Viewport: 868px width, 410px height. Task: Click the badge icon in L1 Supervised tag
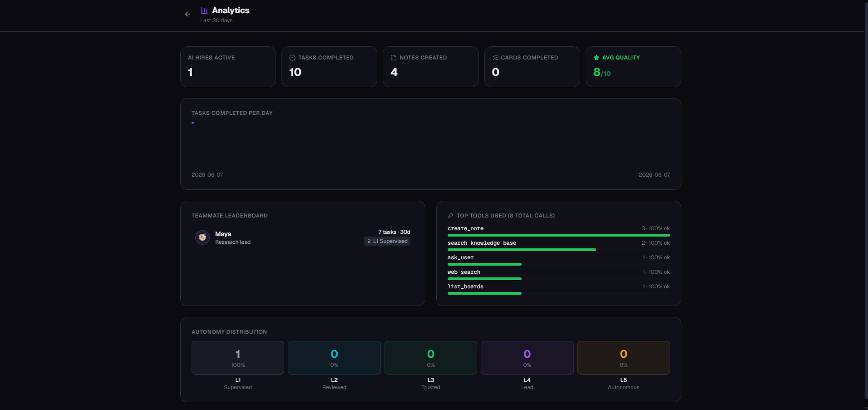369,241
